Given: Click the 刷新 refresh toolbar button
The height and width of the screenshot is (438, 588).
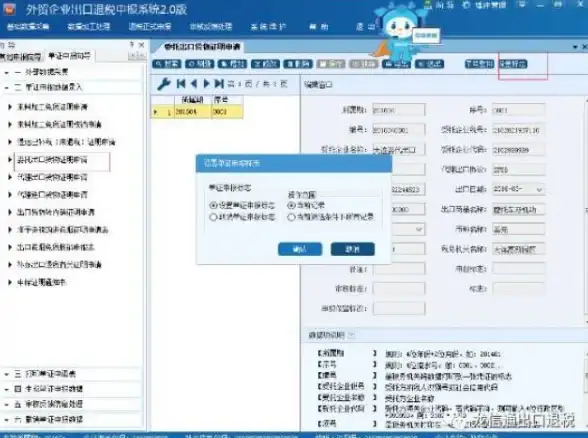Looking at the screenshot, I should coord(200,64).
